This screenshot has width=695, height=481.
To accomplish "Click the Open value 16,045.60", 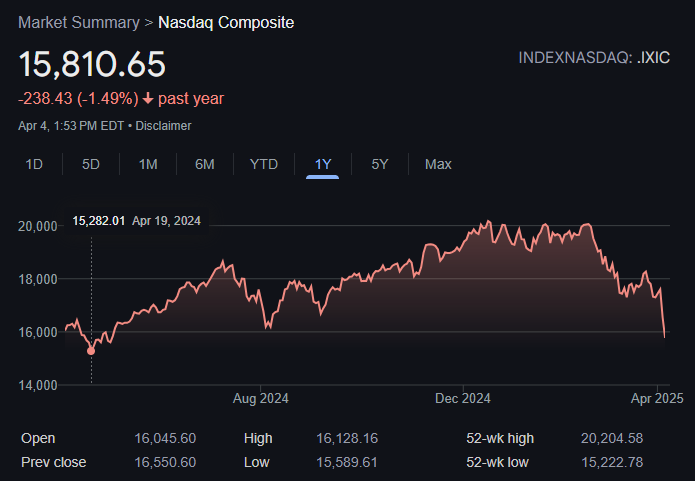I will pos(165,438).
